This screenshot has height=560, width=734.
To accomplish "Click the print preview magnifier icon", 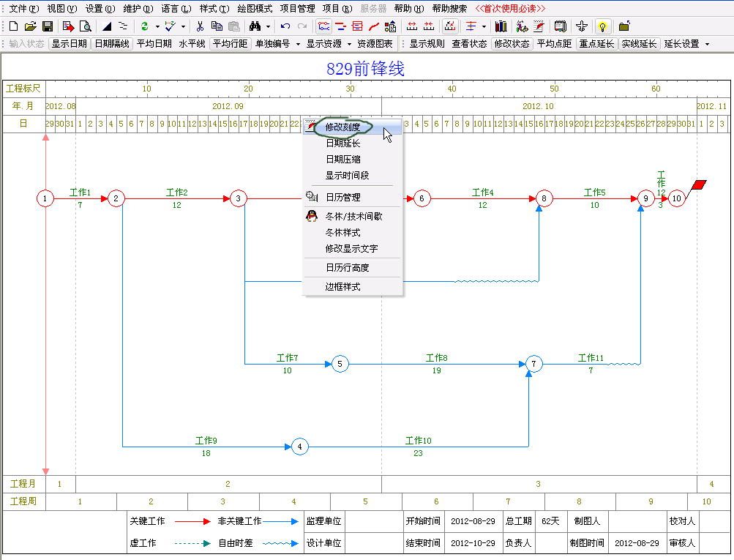I will pos(85,26).
